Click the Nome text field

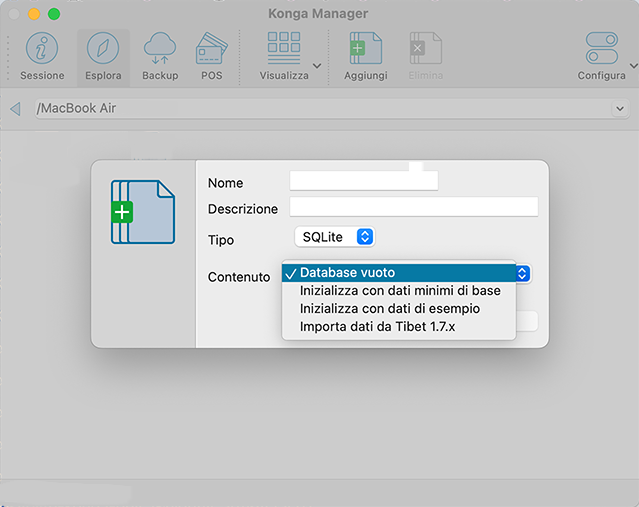[x=364, y=182]
